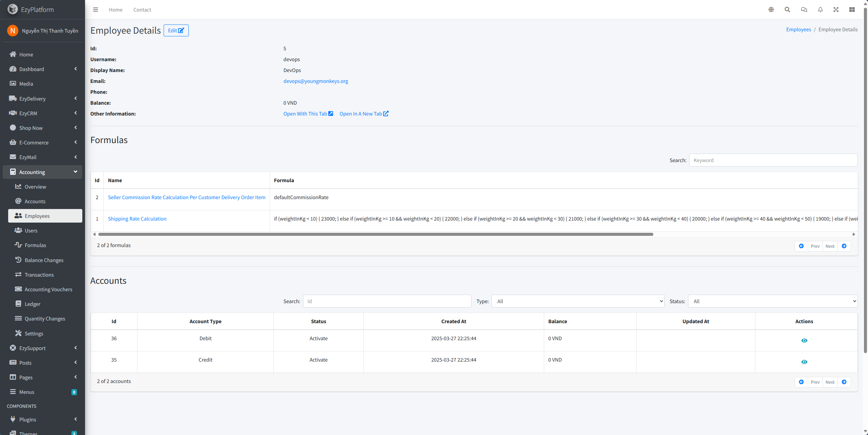Focus the accounts Id search field
Viewport: 868px width, 435px height.
[387, 301]
